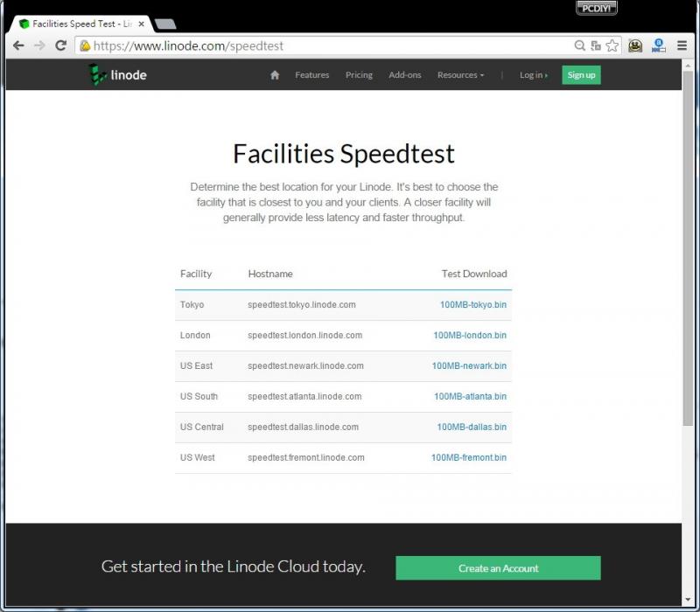Click the Hostname column header
The width and height of the screenshot is (700, 612).
(x=270, y=274)
